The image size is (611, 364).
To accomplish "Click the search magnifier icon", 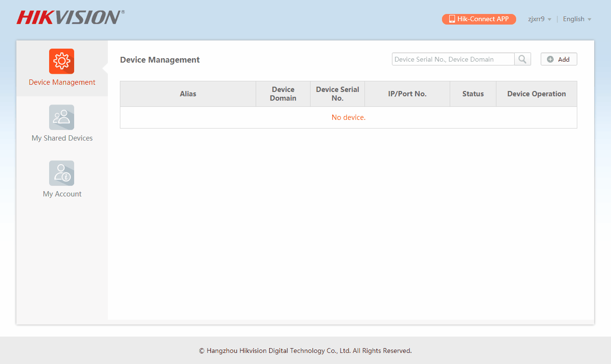I will click(x=522, y=59).
